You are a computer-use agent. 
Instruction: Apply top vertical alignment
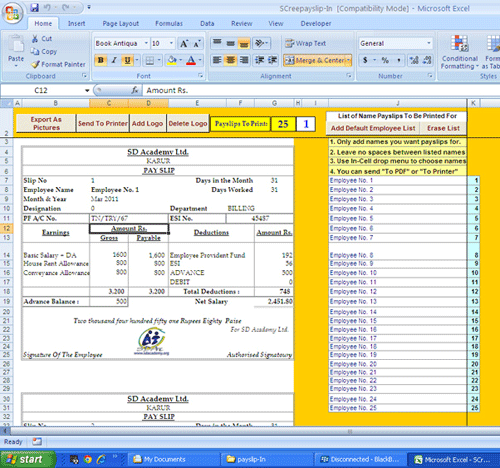[217, 43]
